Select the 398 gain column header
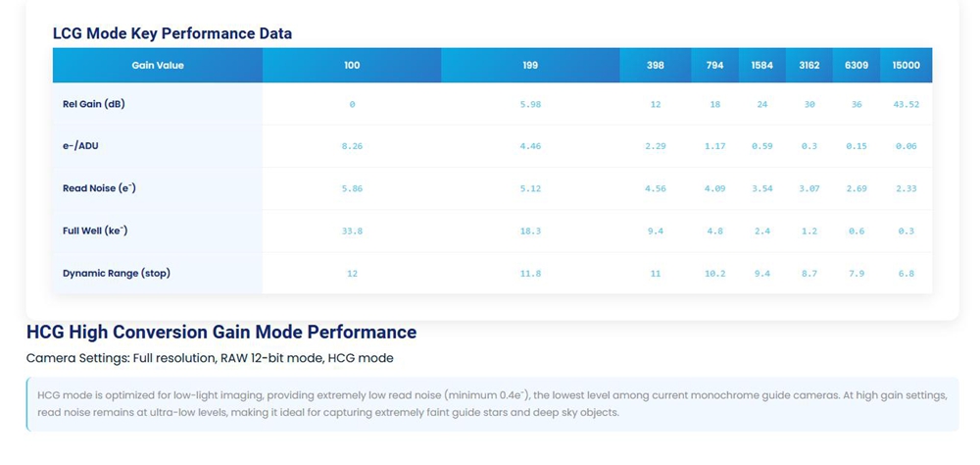 pyautogui.click(x=656, y=66)
